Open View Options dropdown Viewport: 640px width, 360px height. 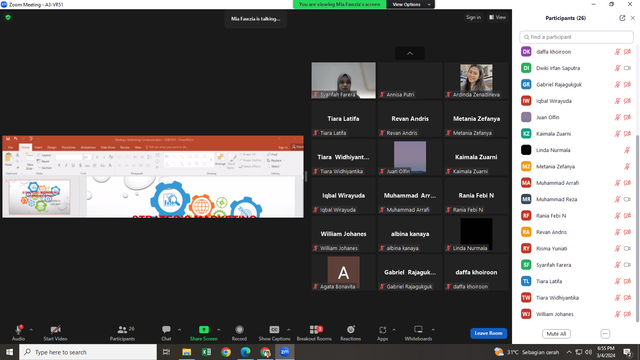[x=411, y=4]
